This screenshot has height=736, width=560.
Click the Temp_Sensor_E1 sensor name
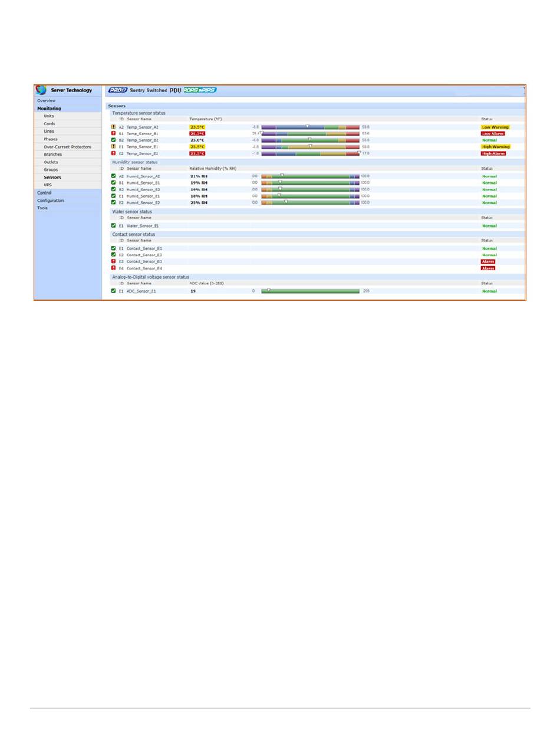pyautogui.click(x=143, y=147)
